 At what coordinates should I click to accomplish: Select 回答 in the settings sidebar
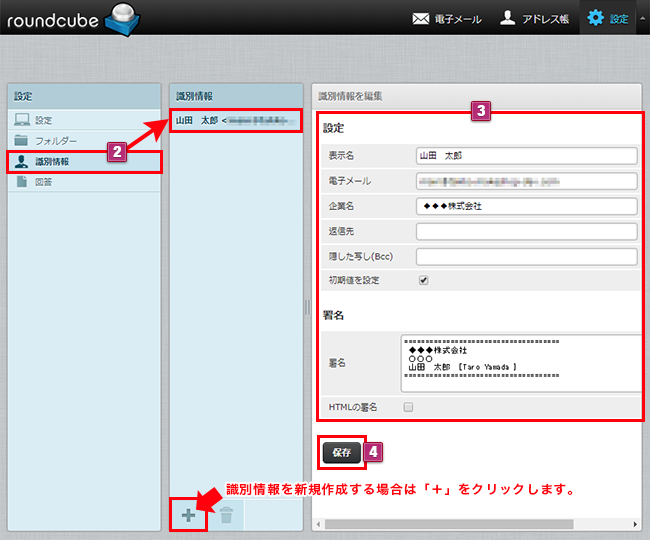click(x=84, y=182)
